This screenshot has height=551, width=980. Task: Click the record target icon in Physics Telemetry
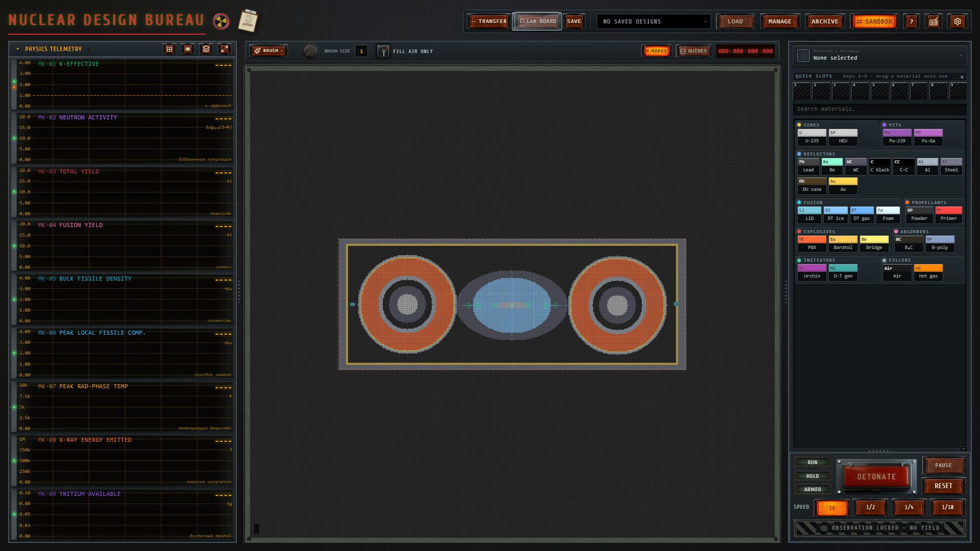188,49
